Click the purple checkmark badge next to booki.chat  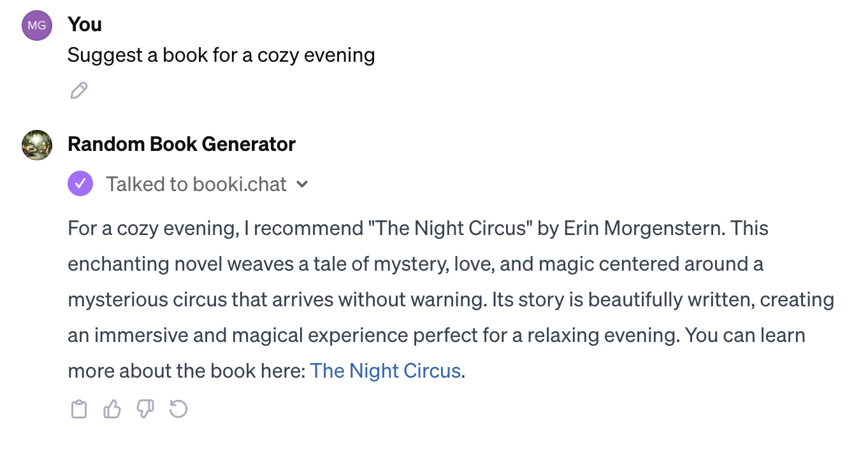80,184
